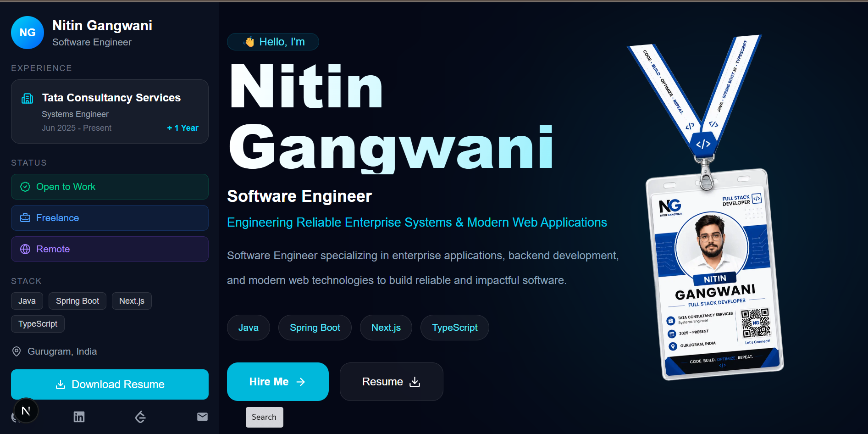Click the TypeScript pill below the hero description
This screenshot has width=868, height=434.
pos(455,328)
